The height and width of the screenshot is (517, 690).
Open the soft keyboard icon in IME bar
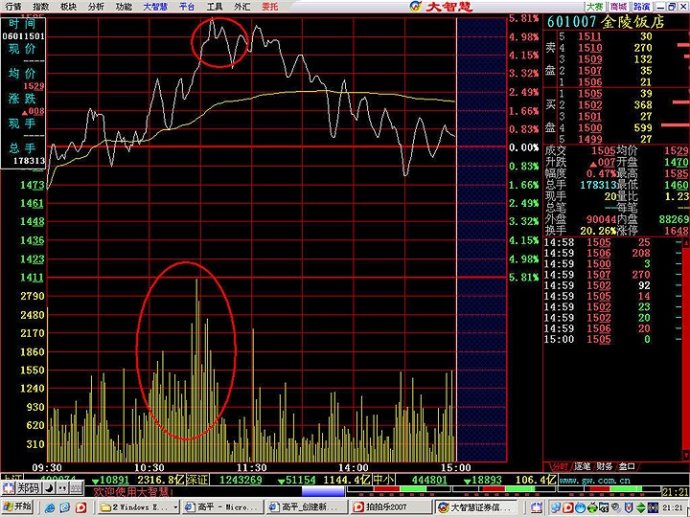pyautogui.click(x=76, y=488)
